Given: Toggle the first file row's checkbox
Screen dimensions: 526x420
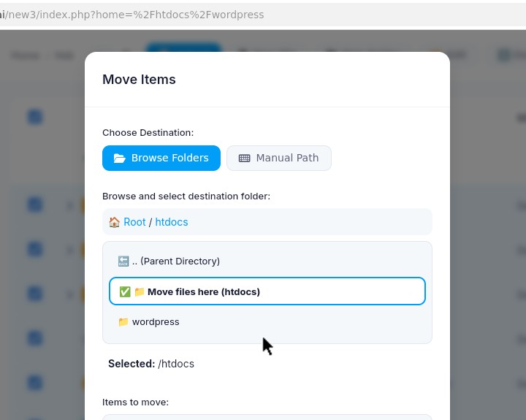Looking at the screenshot, I should pos(35,205).
